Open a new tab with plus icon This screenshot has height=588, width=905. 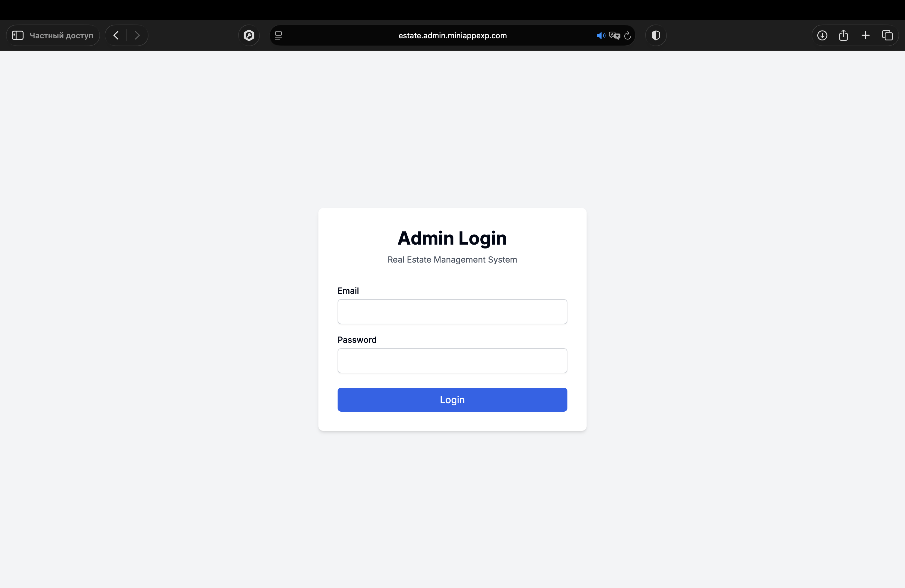pos(865,35)
